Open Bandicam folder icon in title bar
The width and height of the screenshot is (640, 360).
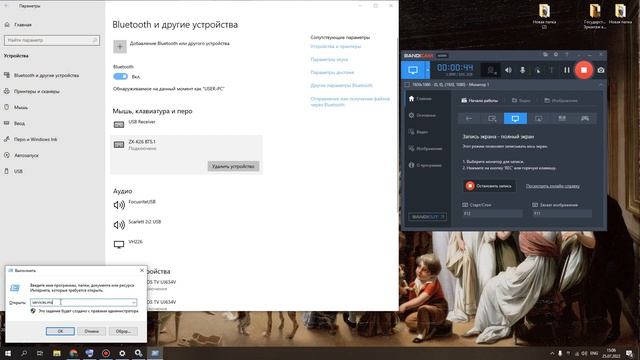point(545,55)
